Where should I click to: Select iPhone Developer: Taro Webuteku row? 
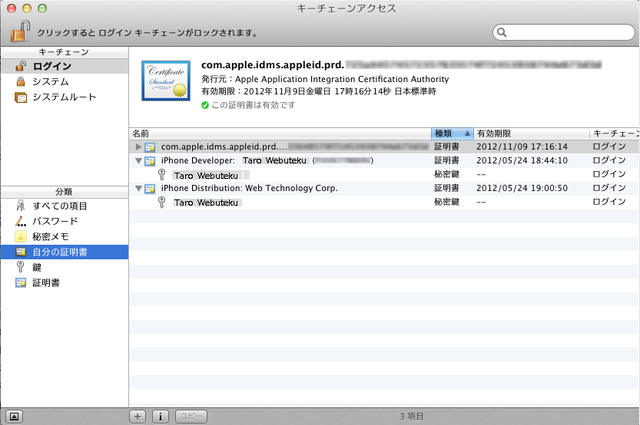click(x=384, y=160)
